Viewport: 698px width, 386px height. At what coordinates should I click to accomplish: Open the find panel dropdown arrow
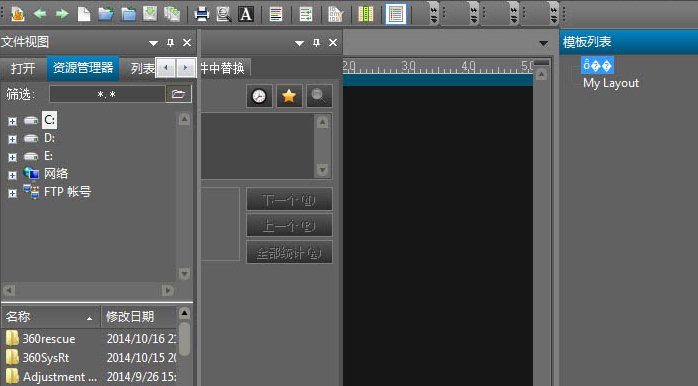click(x=300, y=43)
